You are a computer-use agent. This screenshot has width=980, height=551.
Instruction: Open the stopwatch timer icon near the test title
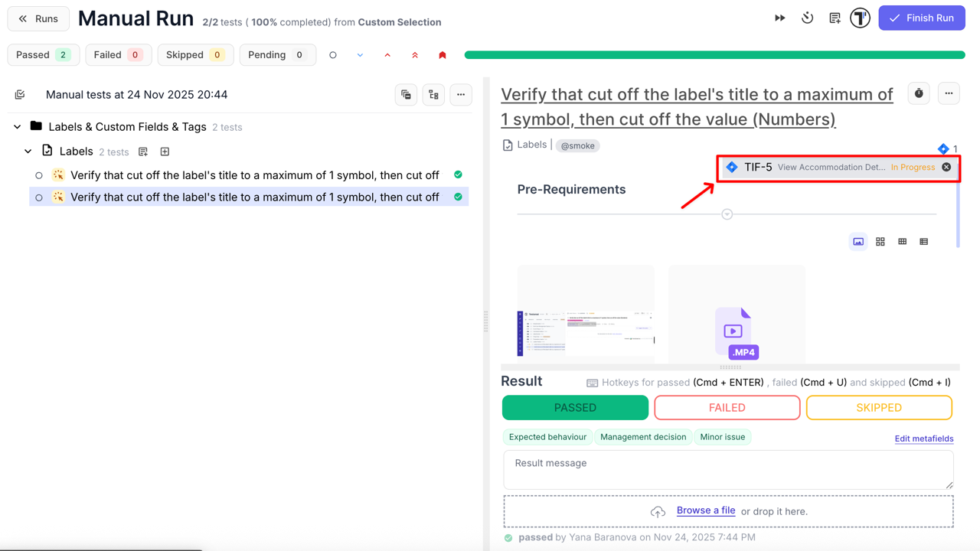click(918, 93)
